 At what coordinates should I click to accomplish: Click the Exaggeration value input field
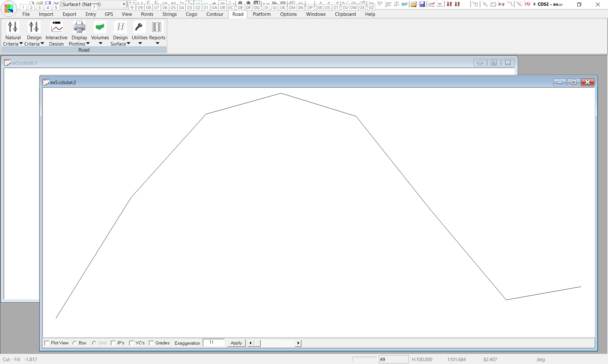point(213,343)
